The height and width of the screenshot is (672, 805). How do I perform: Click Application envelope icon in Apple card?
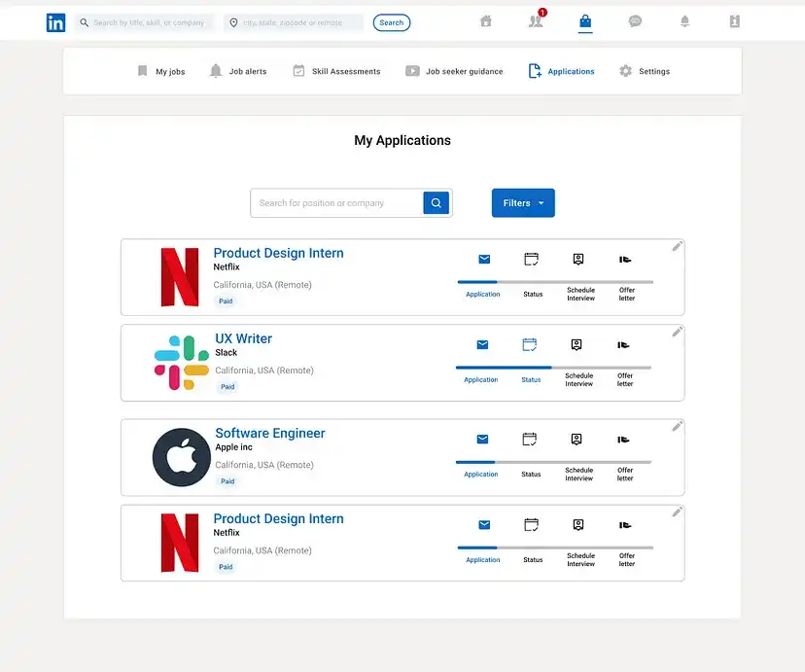point(482,439)
